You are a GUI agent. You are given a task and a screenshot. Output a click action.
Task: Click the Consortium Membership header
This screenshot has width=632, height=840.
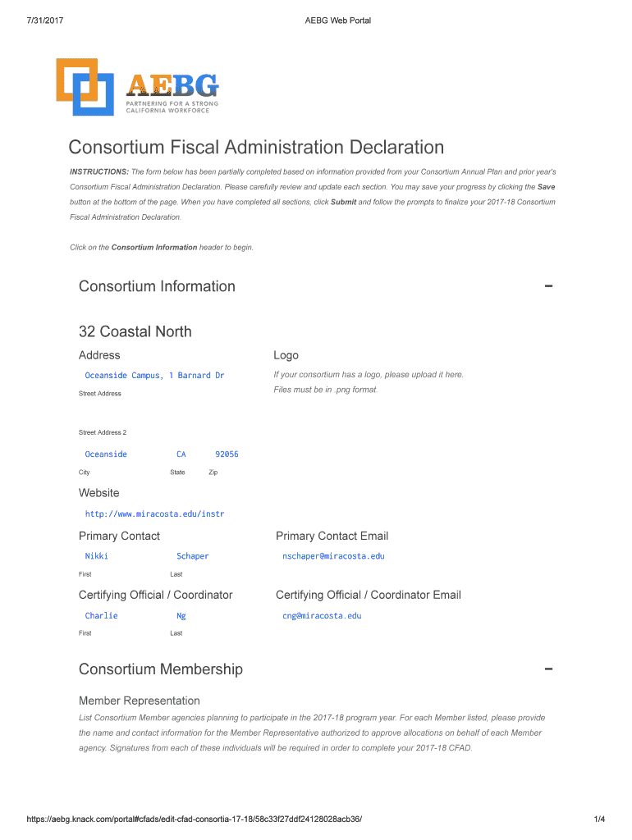161,669
